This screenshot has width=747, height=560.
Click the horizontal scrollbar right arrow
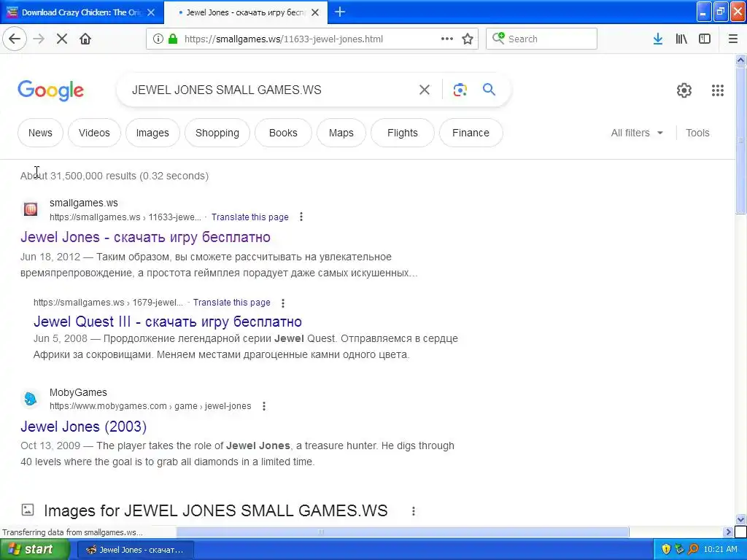point(728,532)
